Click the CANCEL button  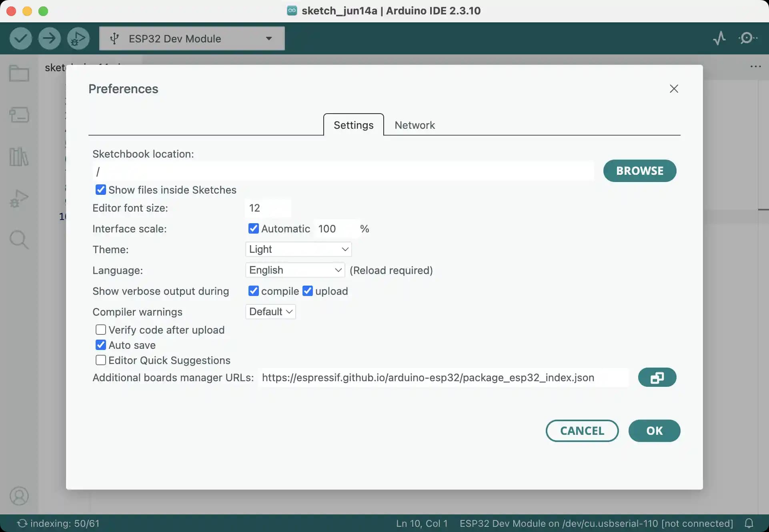[x=582, y=431]
